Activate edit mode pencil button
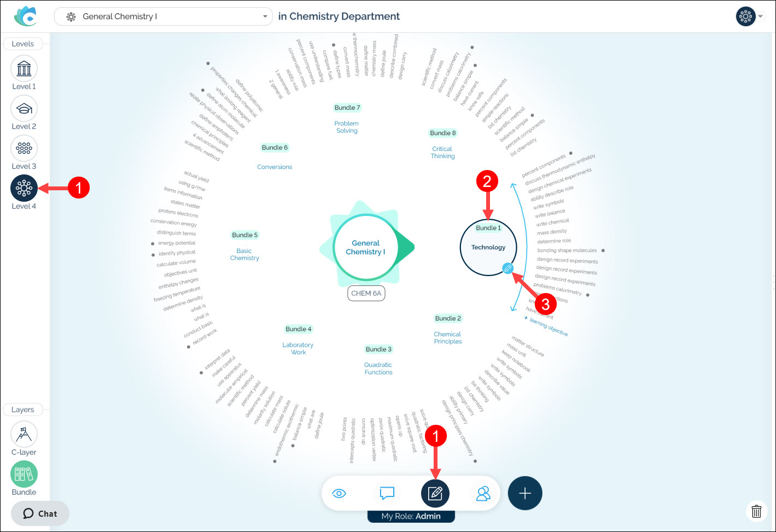Viewport: 776px width, 532px height. click(x=435, y=494)
